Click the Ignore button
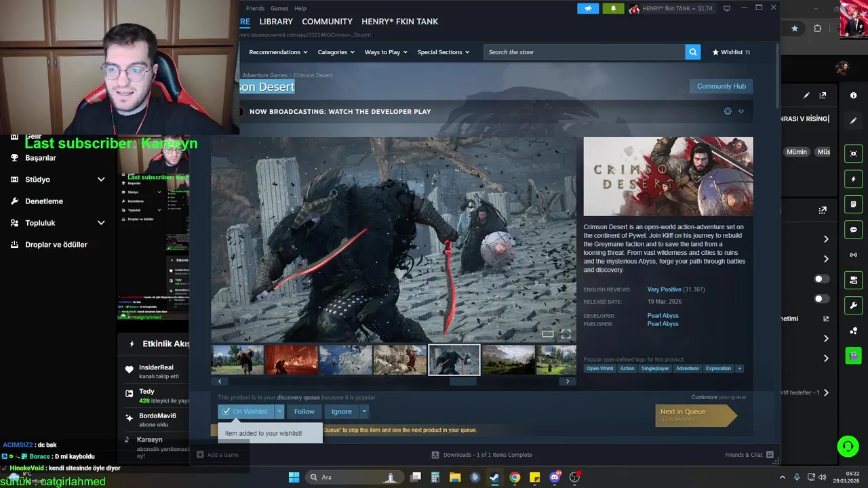This screenshot has width=868, height=488. click(342, 411)
